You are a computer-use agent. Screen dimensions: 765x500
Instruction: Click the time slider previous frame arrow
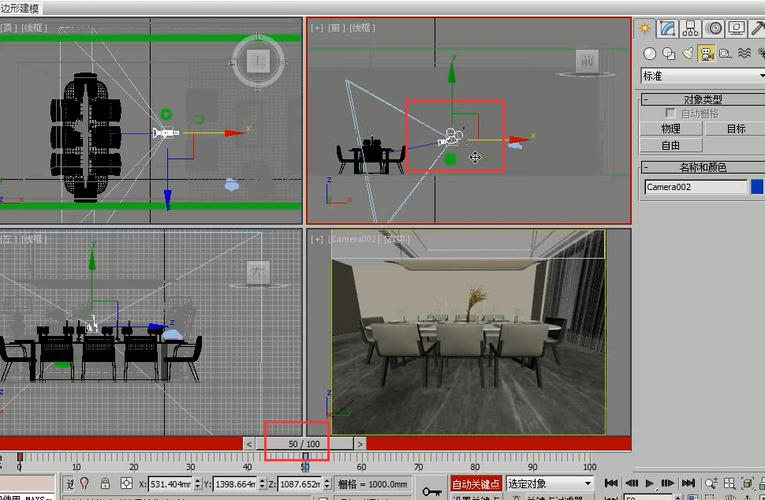point(249,444)
